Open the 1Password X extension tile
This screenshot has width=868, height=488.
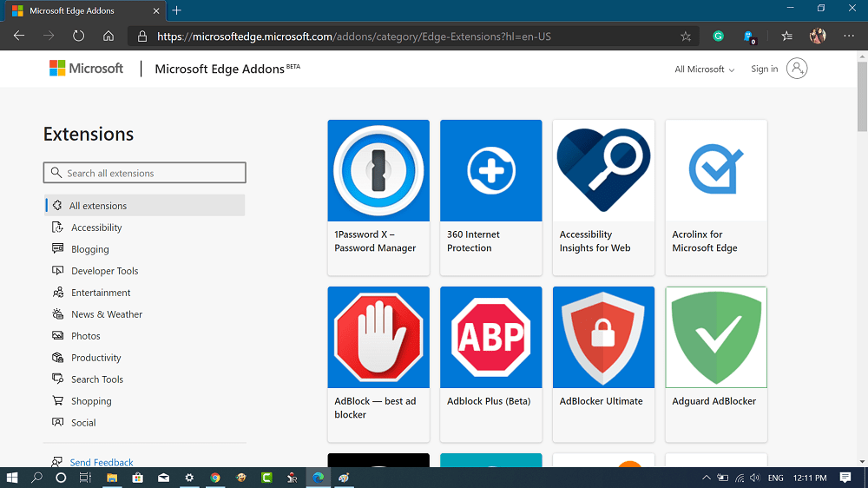[378, 197]
